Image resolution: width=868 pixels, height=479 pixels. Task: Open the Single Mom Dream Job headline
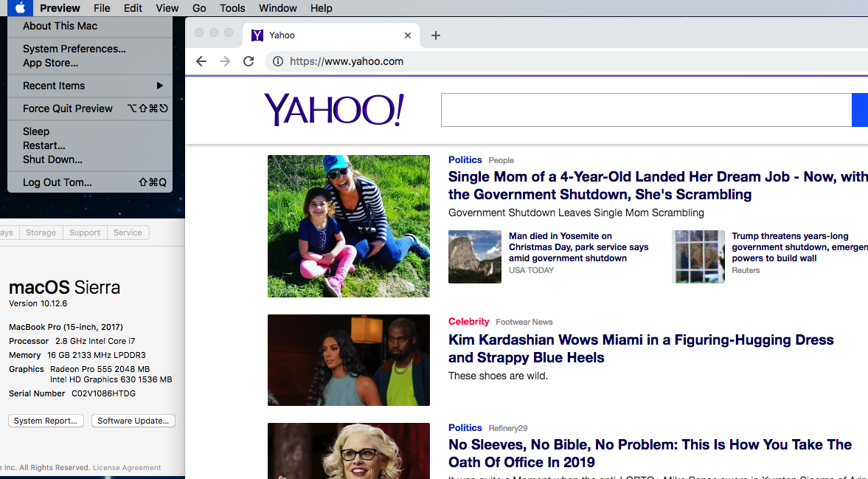click(x=658, y=185)
